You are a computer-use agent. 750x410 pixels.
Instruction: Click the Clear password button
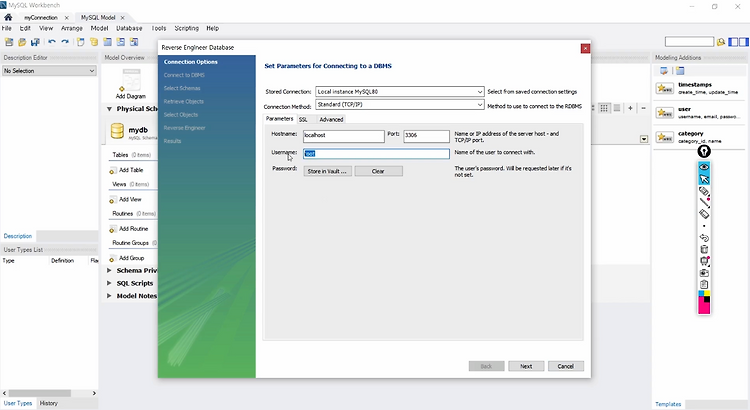(x=378, y=171)
